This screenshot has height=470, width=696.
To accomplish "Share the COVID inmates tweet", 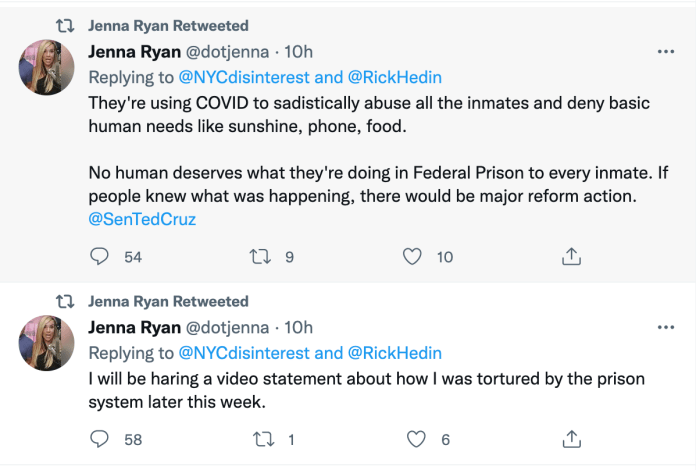I will click(571, 257).
